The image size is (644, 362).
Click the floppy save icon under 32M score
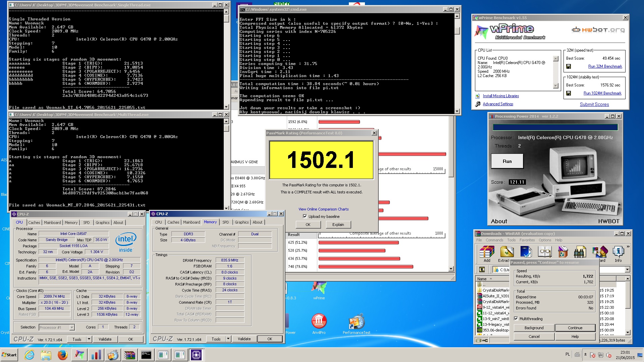569,66
